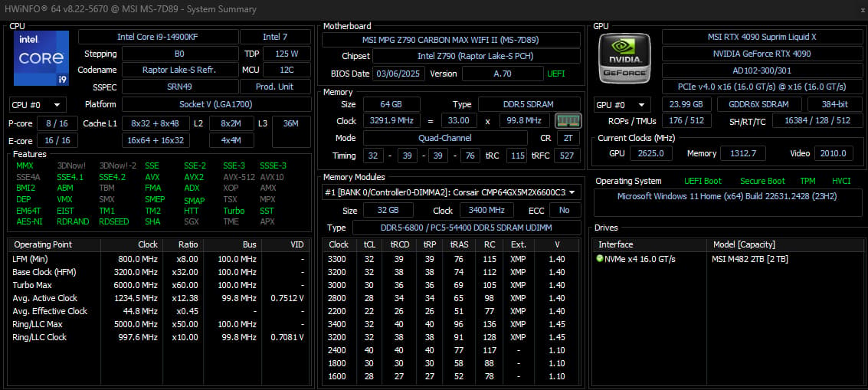Screen dimensions: 868x390
Task: Select the 1600 clock timing row
Action: [451, 376]
